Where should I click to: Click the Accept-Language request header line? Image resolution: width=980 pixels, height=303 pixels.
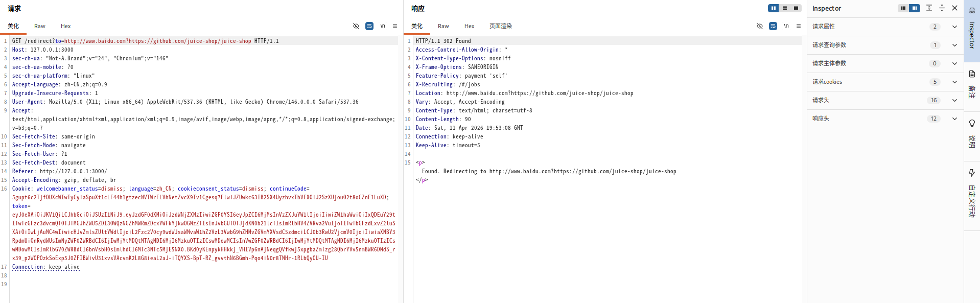[60, 84]
